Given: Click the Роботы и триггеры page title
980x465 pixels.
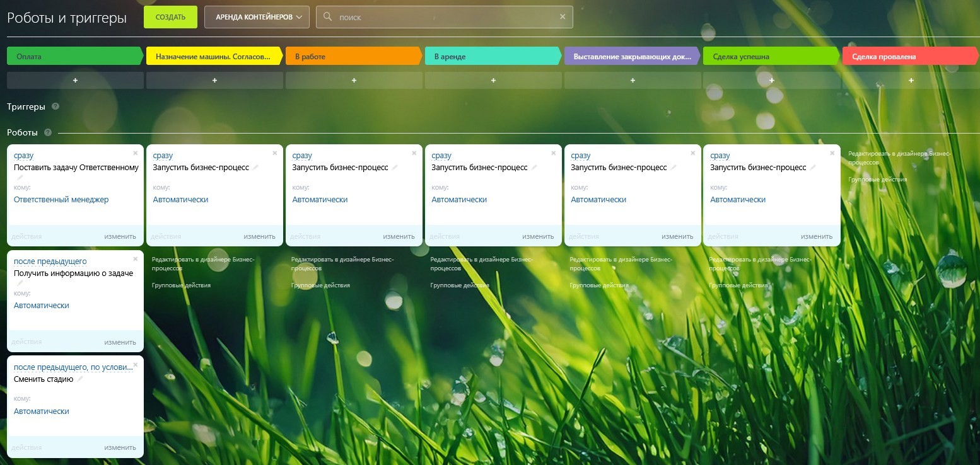Looking at the screenshot, I should pos(67,18).
